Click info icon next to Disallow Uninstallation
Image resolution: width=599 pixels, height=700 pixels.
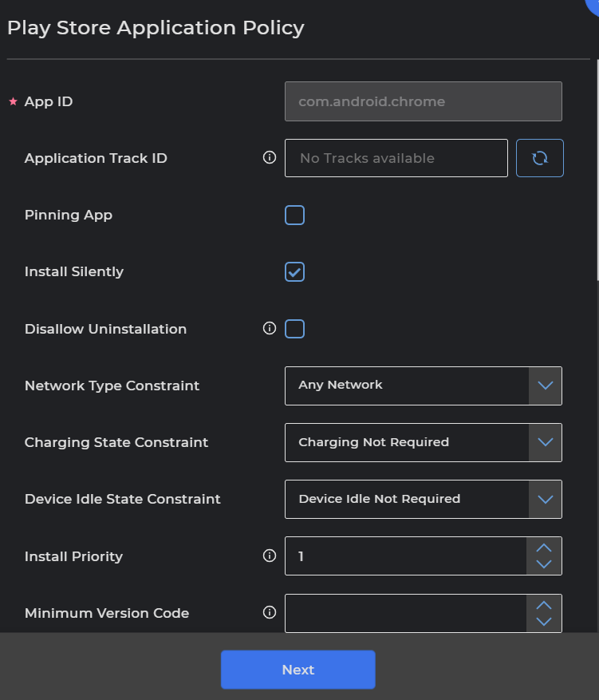(270, 328)
